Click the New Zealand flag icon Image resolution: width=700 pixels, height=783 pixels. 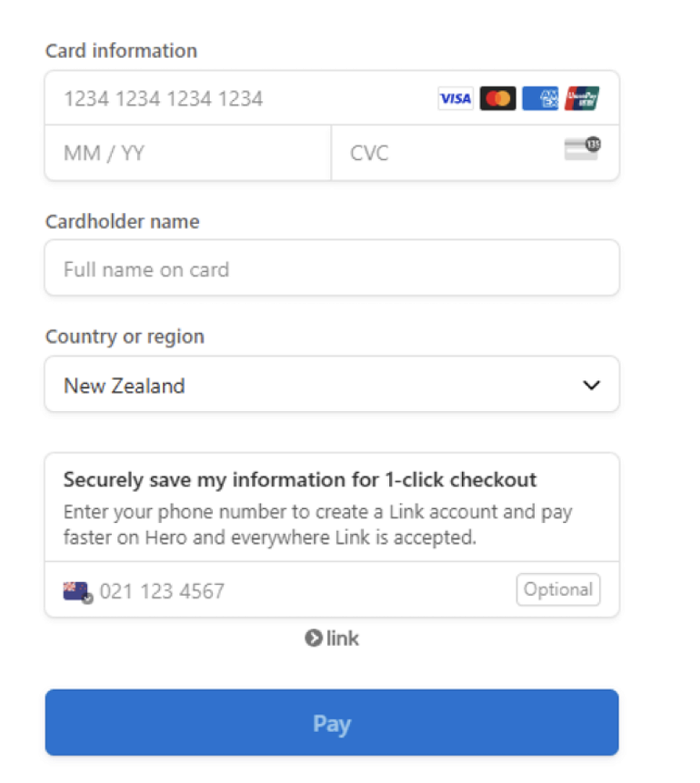pyautogui.click(x=77, y=590)
